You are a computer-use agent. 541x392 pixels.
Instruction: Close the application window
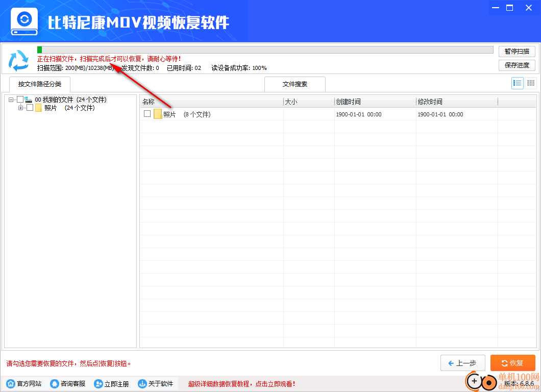point(529,8)
